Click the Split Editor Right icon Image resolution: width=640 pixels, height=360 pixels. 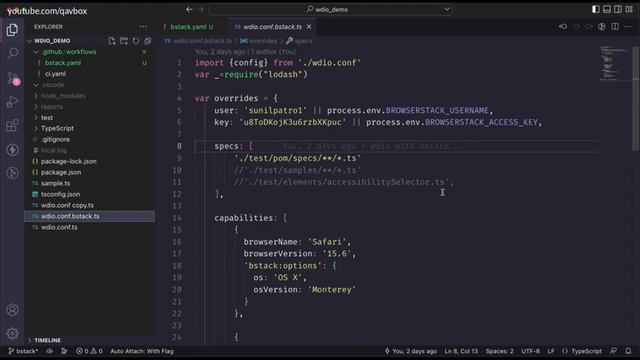[615, 27]
